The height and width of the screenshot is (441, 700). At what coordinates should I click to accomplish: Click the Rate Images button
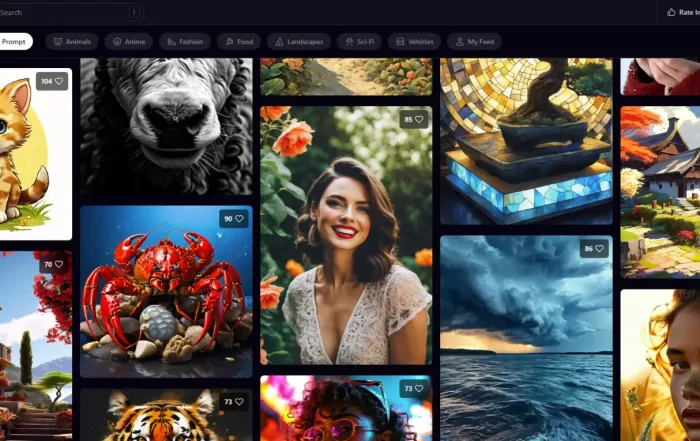[x=681, y=12]
